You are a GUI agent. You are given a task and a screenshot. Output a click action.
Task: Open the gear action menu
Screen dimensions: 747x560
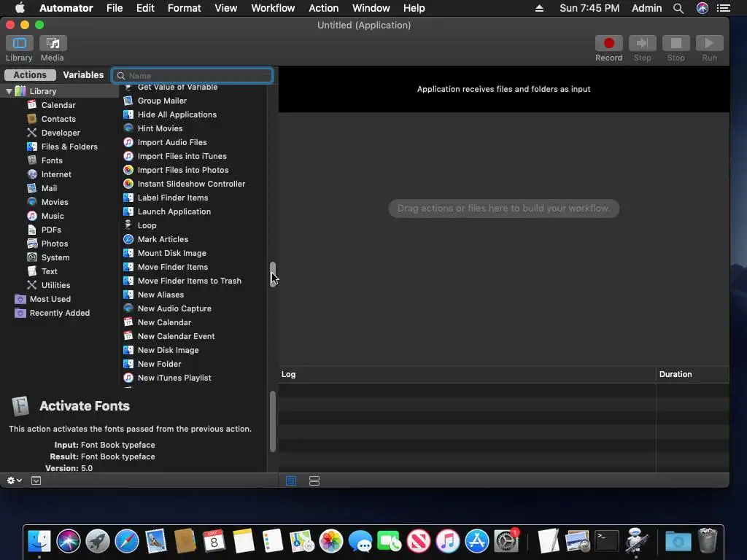15,481
